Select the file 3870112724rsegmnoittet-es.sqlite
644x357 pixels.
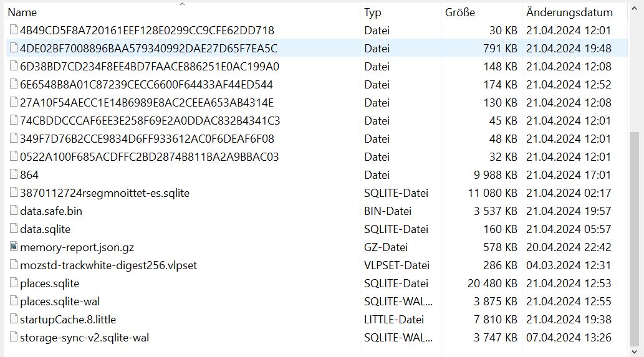tap(104, 193)
